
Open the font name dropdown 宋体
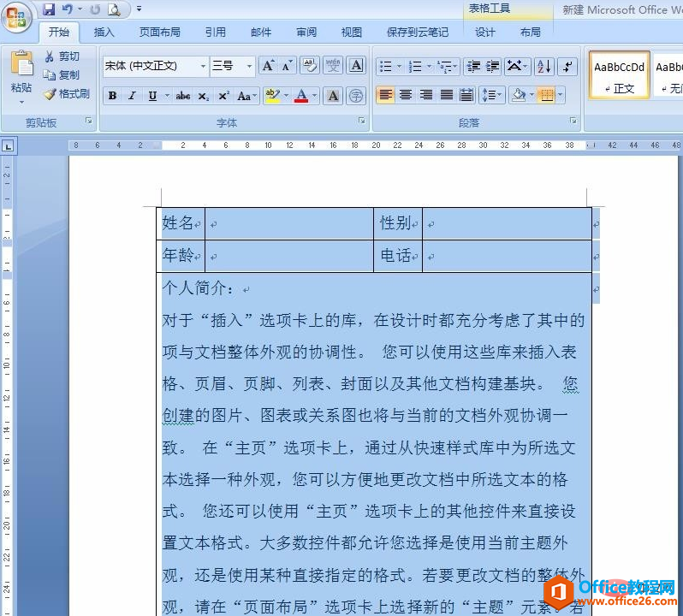[203, 66]
